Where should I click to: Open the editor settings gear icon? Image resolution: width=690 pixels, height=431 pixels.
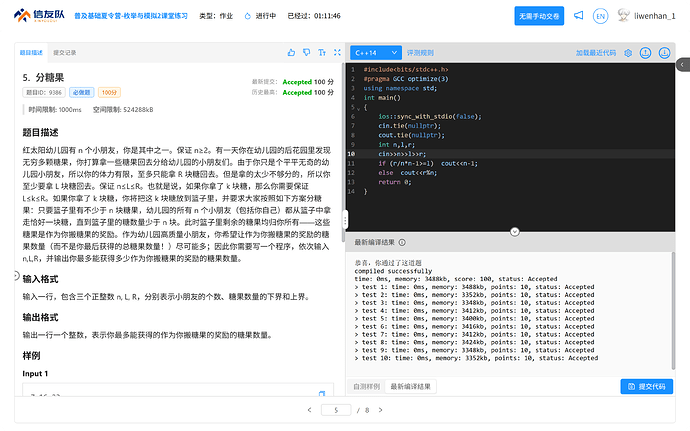point(628,53)
